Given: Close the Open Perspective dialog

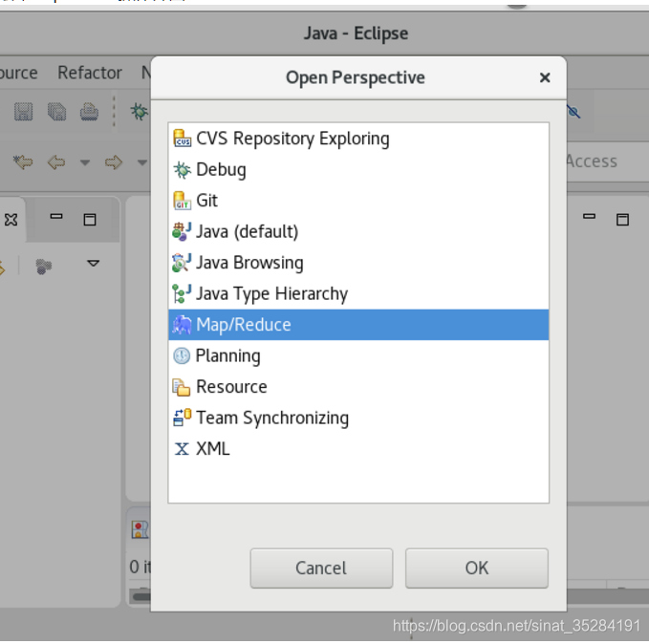Looking at the screenshot, I should (545, 77).
